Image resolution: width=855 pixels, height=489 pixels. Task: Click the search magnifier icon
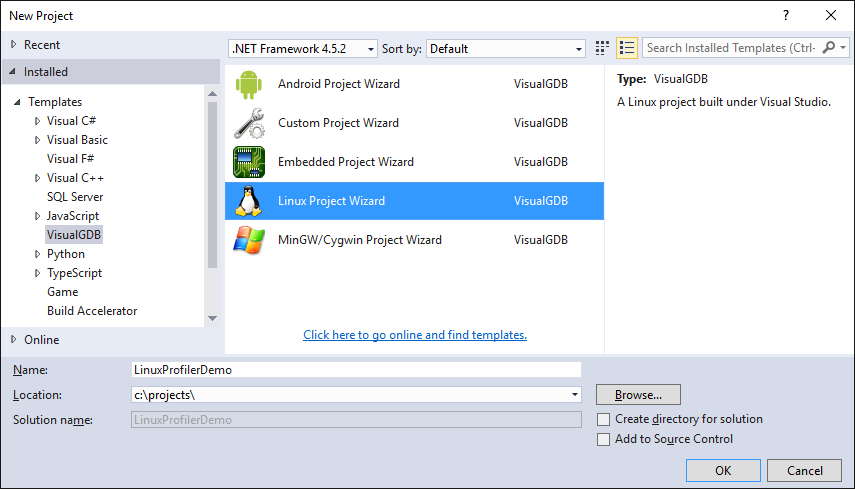pyautogui.click(x=828, y=47)
